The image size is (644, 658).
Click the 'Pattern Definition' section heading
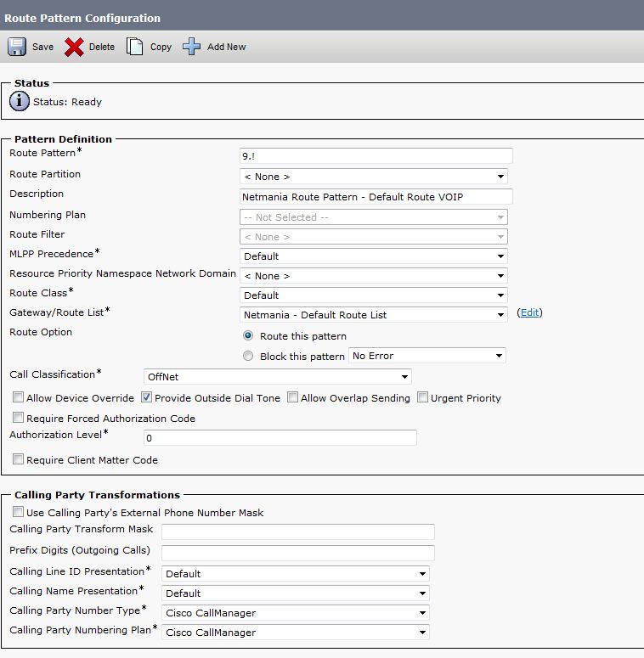click(x=63, y=139)
